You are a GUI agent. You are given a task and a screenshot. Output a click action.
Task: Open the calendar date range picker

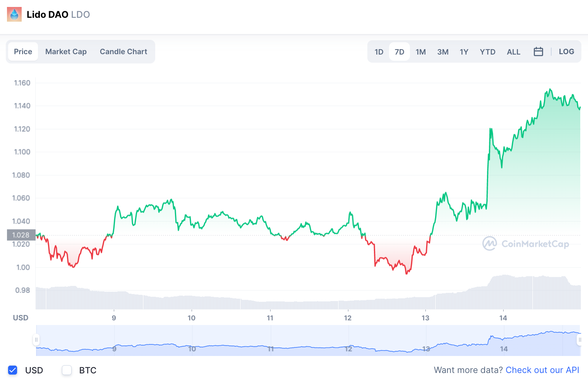[538, 51]
